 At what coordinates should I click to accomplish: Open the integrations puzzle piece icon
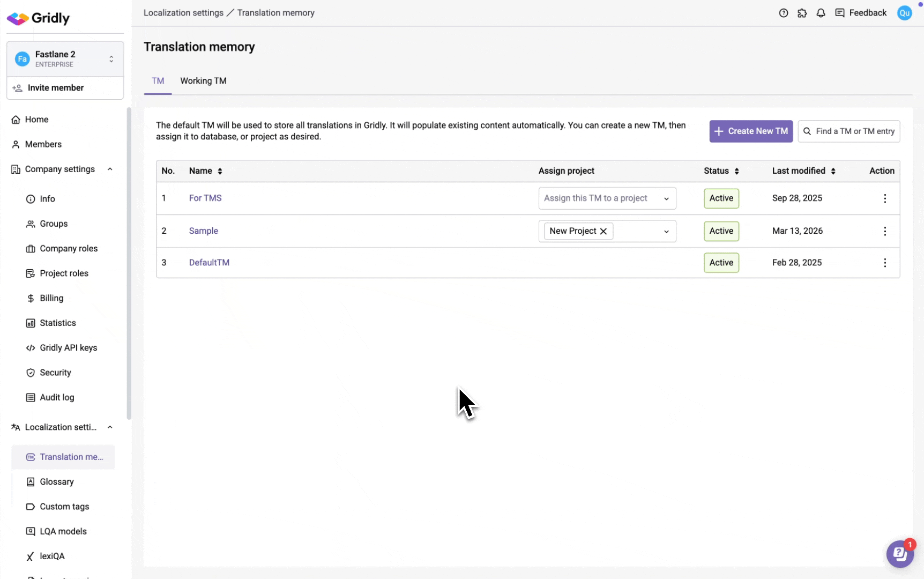(802, 13)
